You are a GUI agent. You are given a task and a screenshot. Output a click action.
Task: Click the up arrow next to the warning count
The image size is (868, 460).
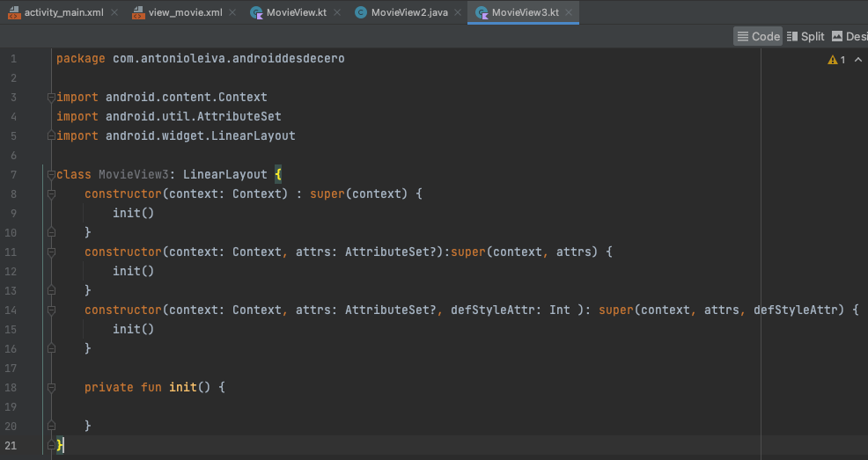point(858,60)
